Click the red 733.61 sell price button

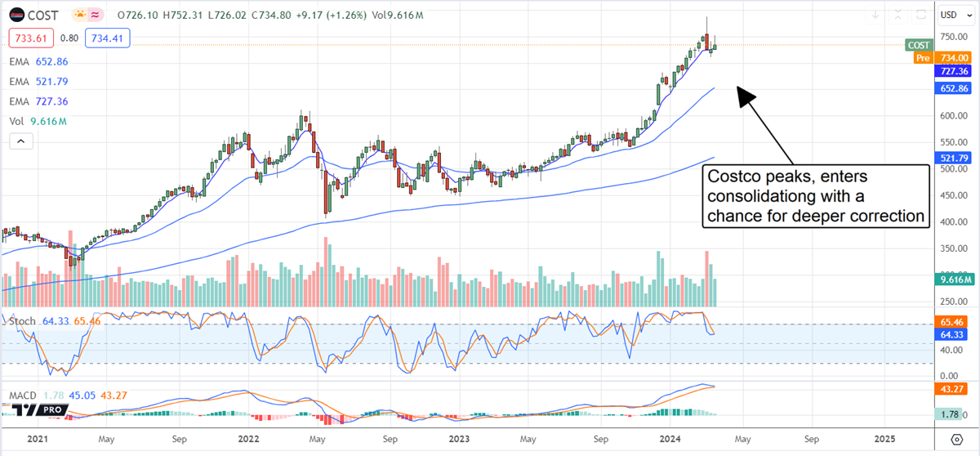[32, 37]
